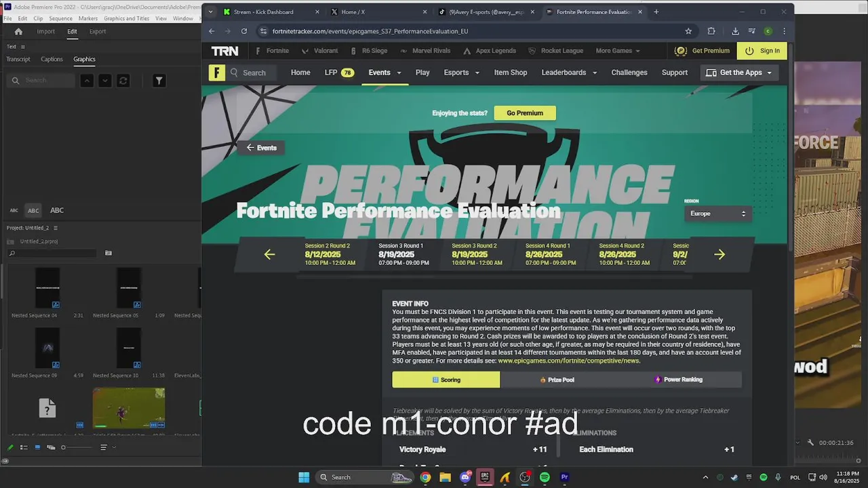
Task: Go to previous graphic search result arrow
Action: tap(87, 81)
